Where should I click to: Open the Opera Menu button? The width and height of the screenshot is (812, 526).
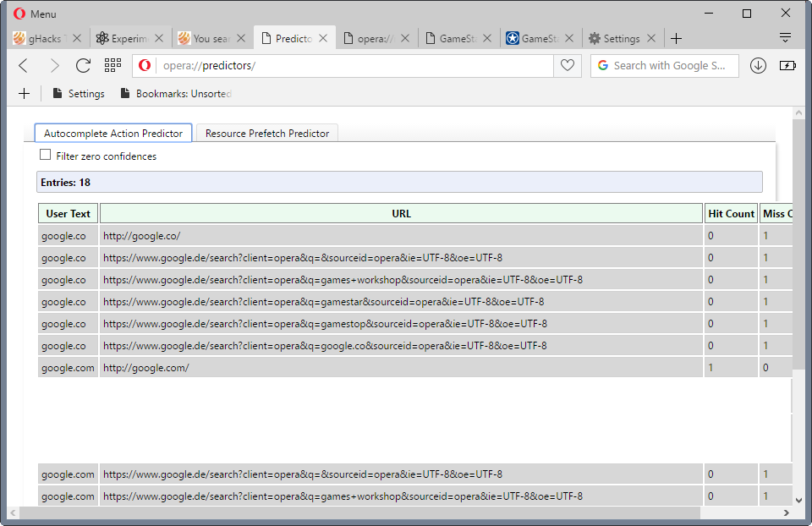[x=35, y=14]
